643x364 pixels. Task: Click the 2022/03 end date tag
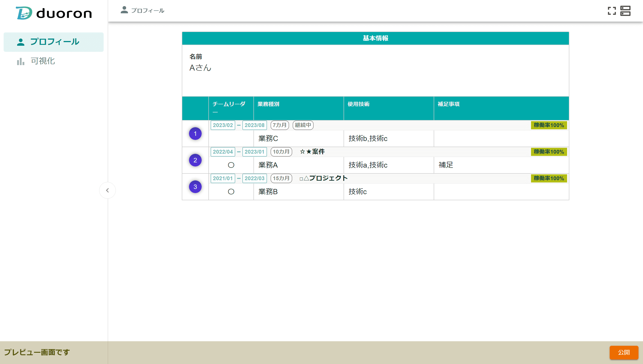click(255, 178)
